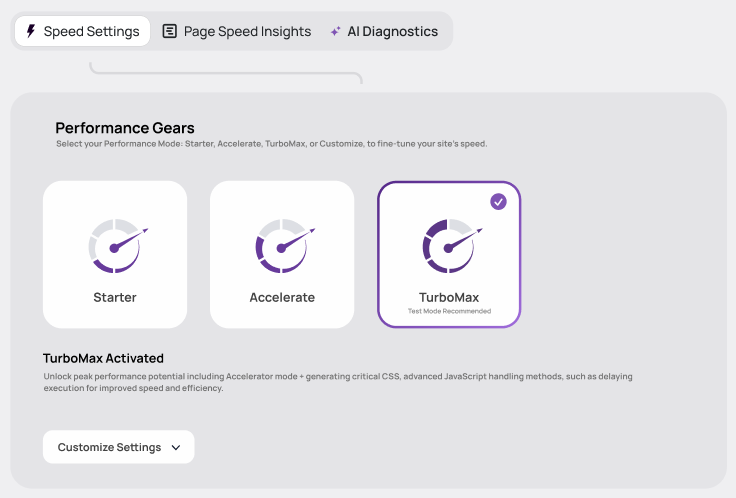The height and width of the screenshot is (498, 736).
Task: Click the Starter speedometer gauge icon
Action: pos(117,246)
